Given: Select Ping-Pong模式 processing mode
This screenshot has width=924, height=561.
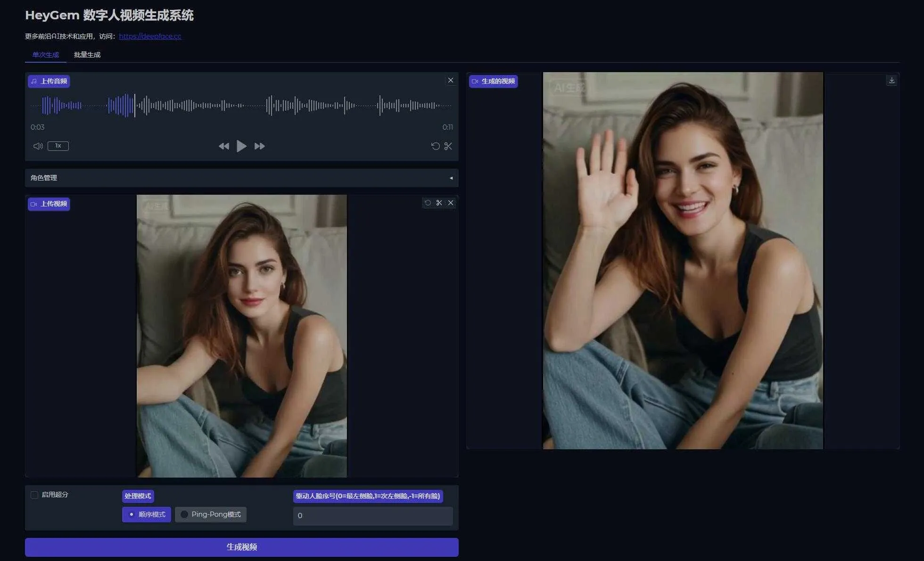Looking at the screenshot, I should [x=211, y=514].
